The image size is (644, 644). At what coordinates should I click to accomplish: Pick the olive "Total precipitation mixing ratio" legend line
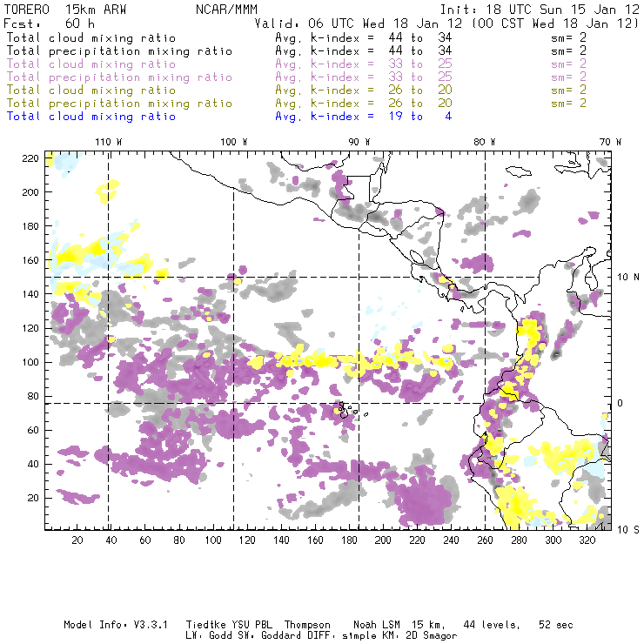click(x=119, y=104)
